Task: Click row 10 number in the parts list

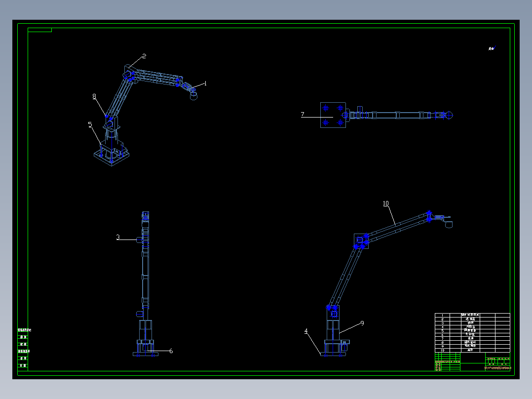Action: pos(442,351)
